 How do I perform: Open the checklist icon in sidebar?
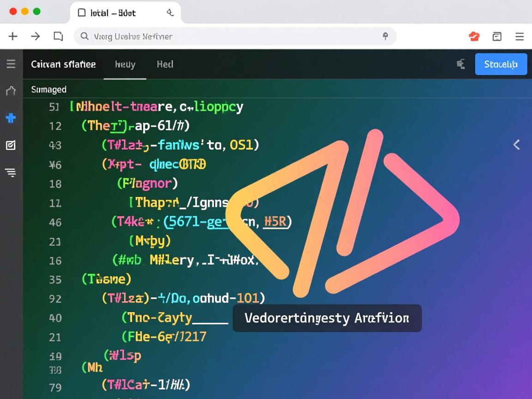point(11,145)
